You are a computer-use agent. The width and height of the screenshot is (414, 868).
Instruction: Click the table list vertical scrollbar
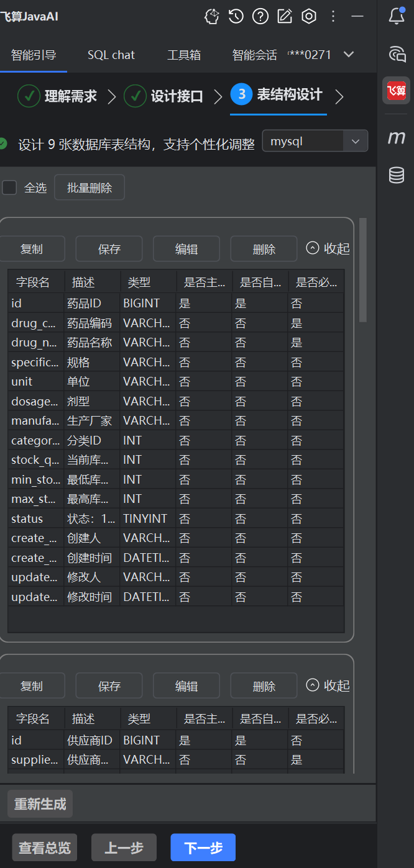363,270
